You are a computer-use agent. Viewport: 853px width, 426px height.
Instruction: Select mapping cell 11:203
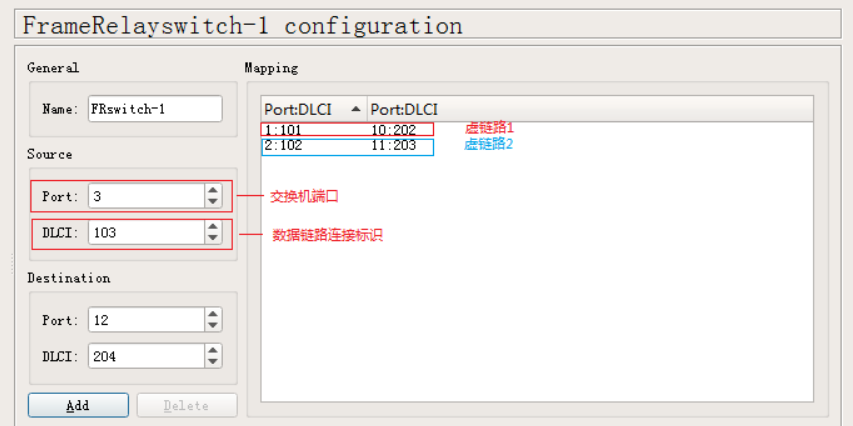coord(393,145)
